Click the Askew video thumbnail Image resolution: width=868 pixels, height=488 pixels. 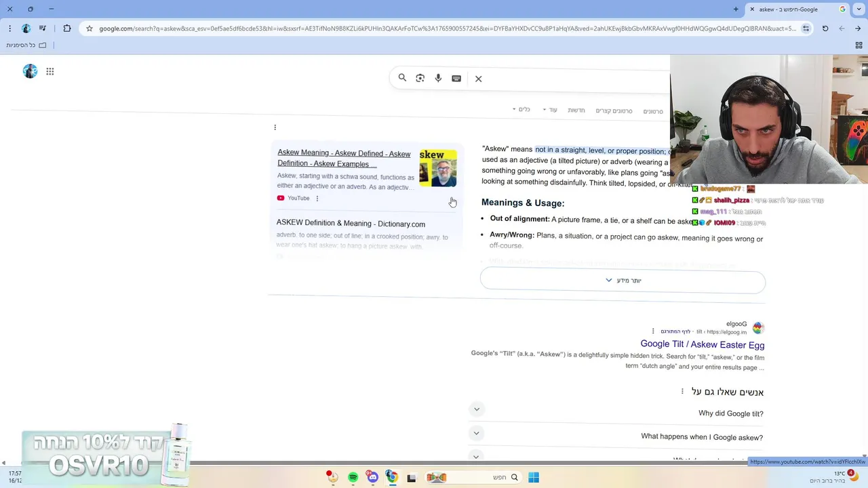pyautogui.click(x=438, y=168)
